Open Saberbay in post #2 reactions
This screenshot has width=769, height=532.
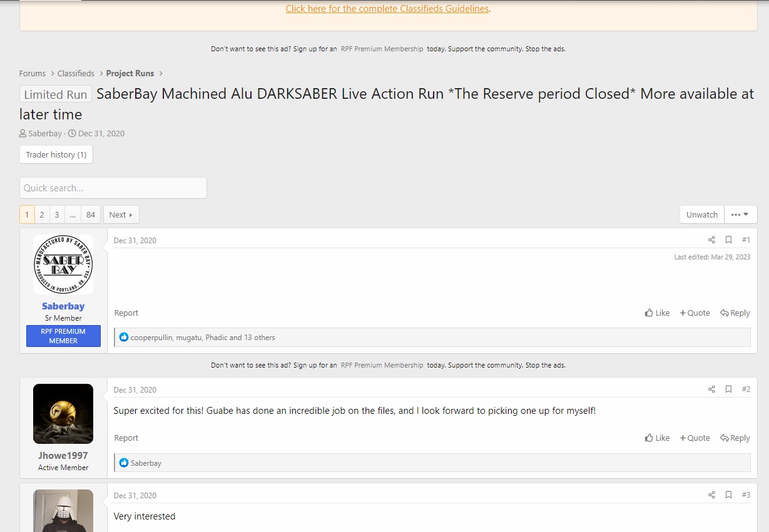[146, 463]
